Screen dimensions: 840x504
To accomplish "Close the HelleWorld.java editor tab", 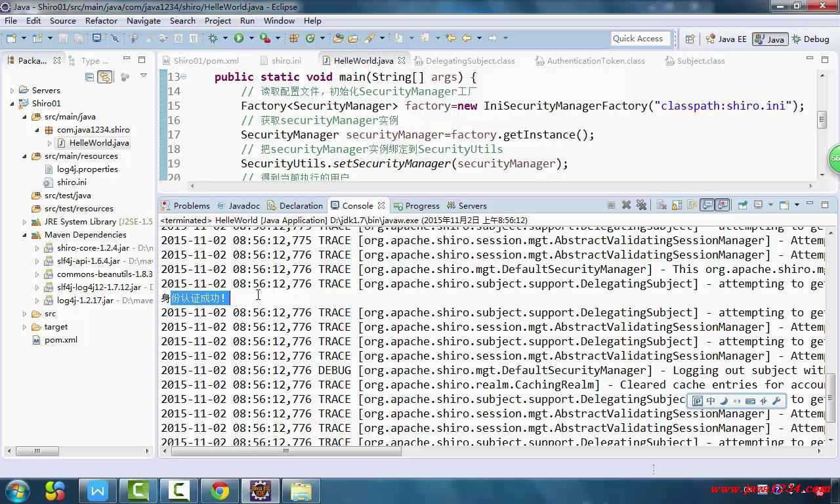I will coord(402,60).
